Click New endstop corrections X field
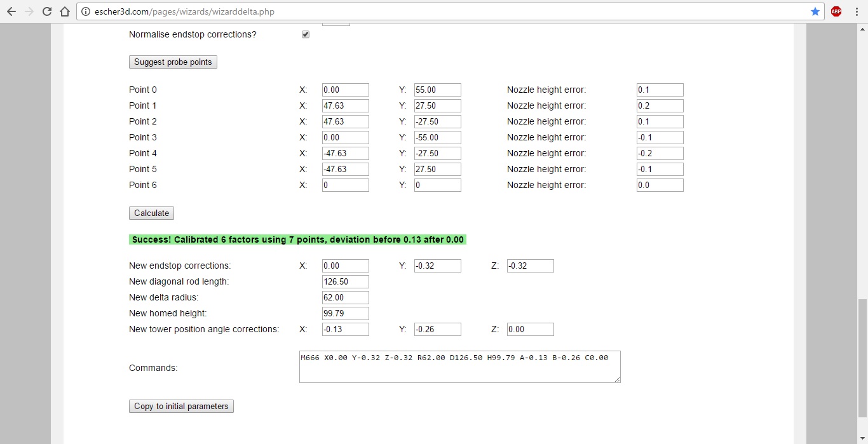Viewport: 868px width, 444px height. (346, 266)
